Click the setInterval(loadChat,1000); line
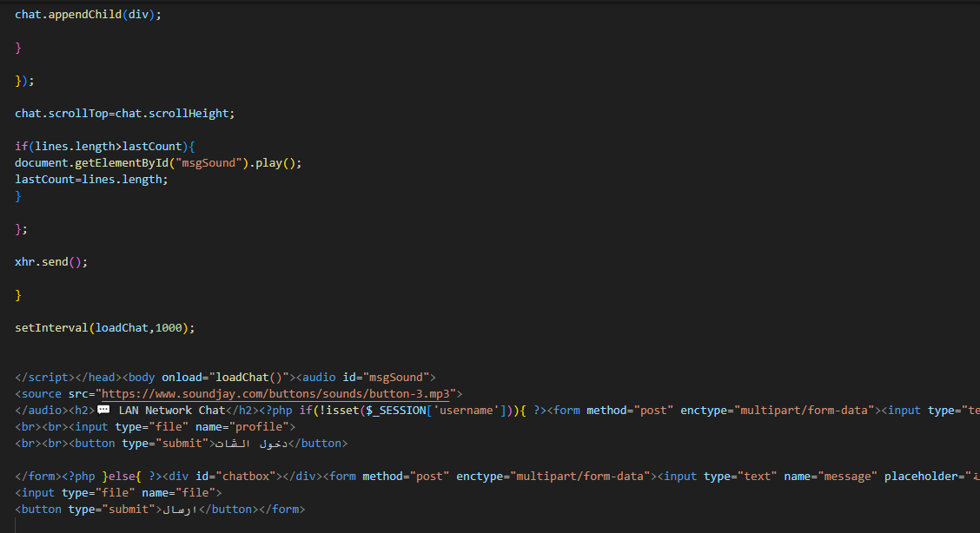This screenshot has height=533, width=980. click(x=105, y=327)
